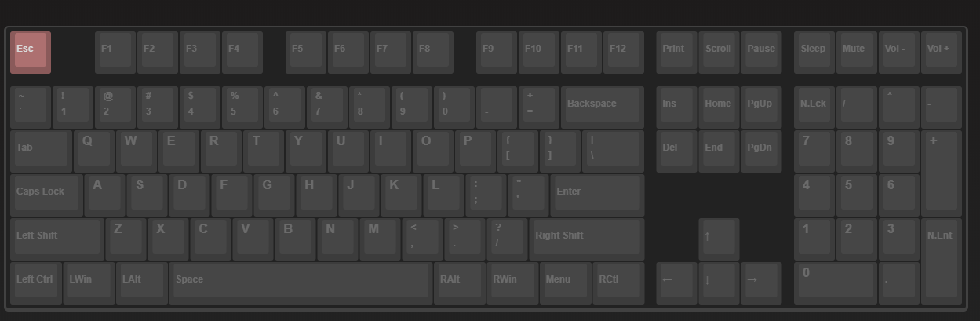Viewport: 980px width, 321px height.
Task: Select the down arrow key
Action: click(719, 283)
